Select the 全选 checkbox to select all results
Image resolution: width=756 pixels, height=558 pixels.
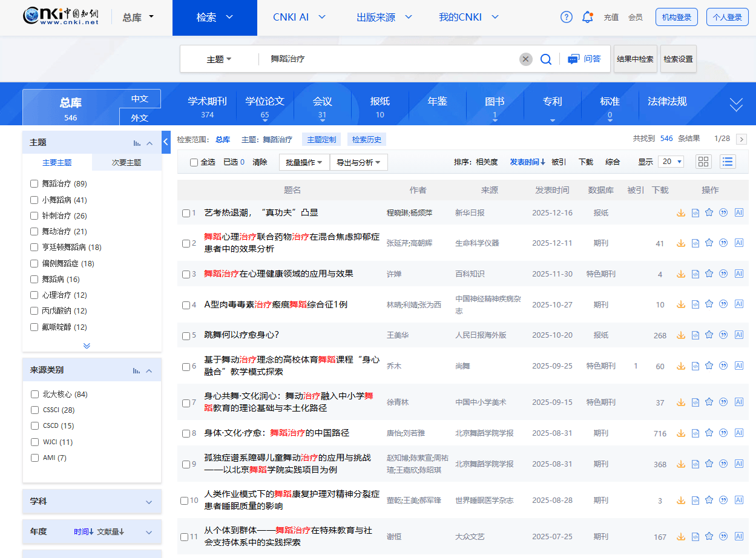pos(194,162)
